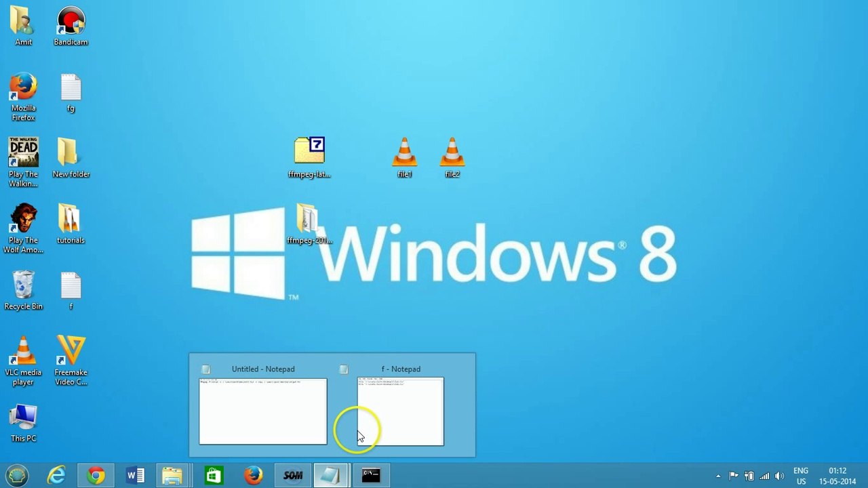The height and width of the screenshot is (488, 868).
Task: Select the fg text file icon
Action: [71, 93]
